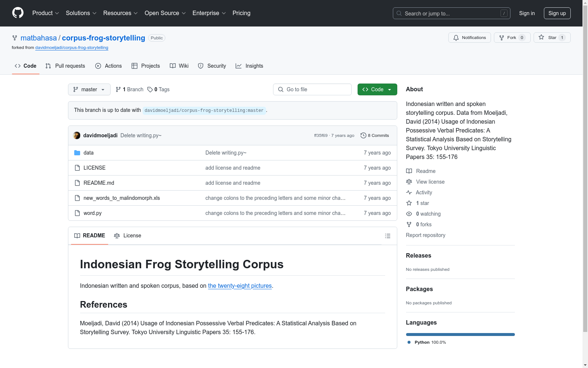Open the forked-from davidmoeljadi repository link
Viewport: 588px width, 368px height.
click(72, 47)
